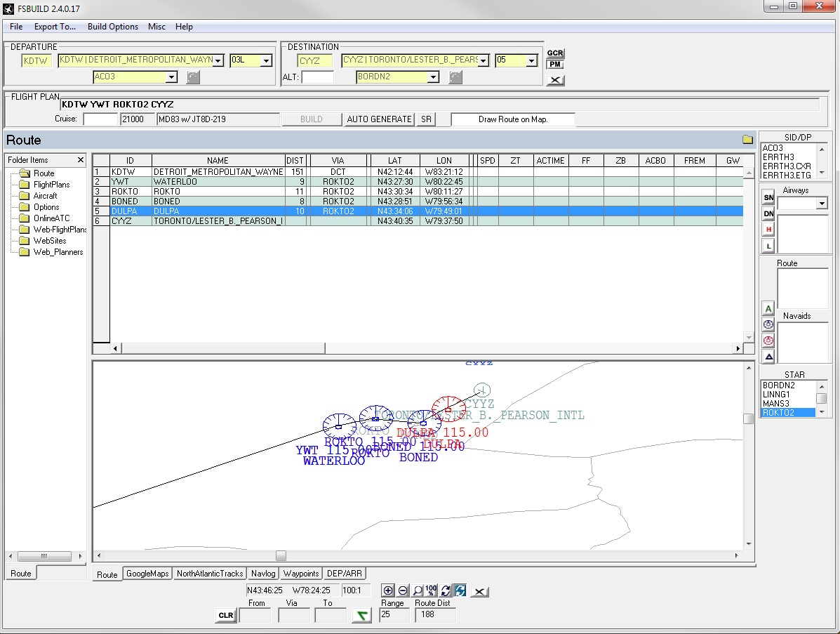Click the SN airway filter button
Image resolution: width=840 pixels, height=634 pixels.
pyautogui.click(x=768, y=197)
